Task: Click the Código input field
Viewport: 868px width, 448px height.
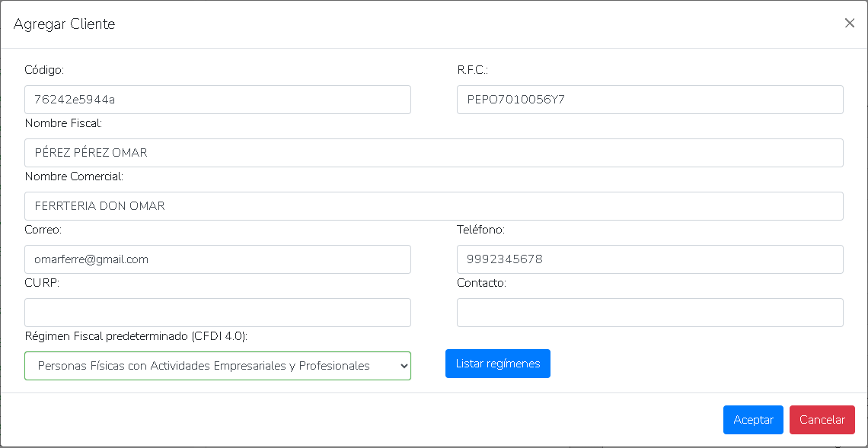Action: point(218,100)
